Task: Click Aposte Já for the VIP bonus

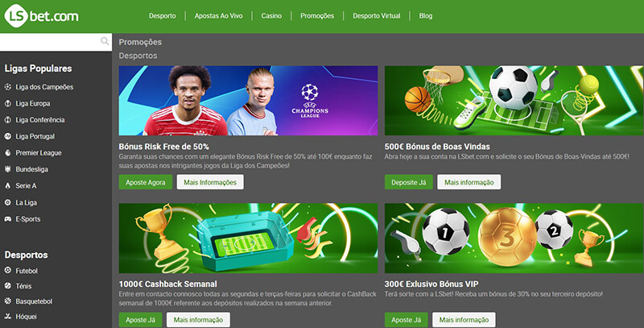Action: (x=407, y=320)
